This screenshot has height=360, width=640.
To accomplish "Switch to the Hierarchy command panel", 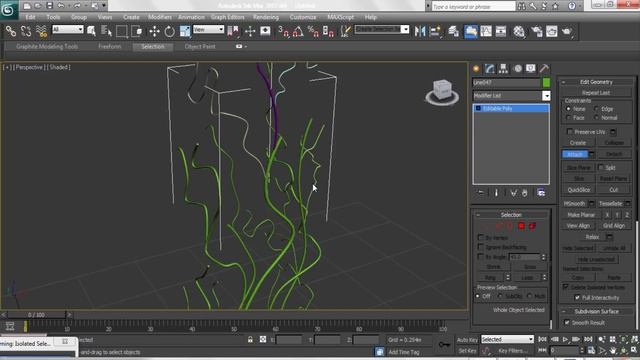I will click(503, 69).
